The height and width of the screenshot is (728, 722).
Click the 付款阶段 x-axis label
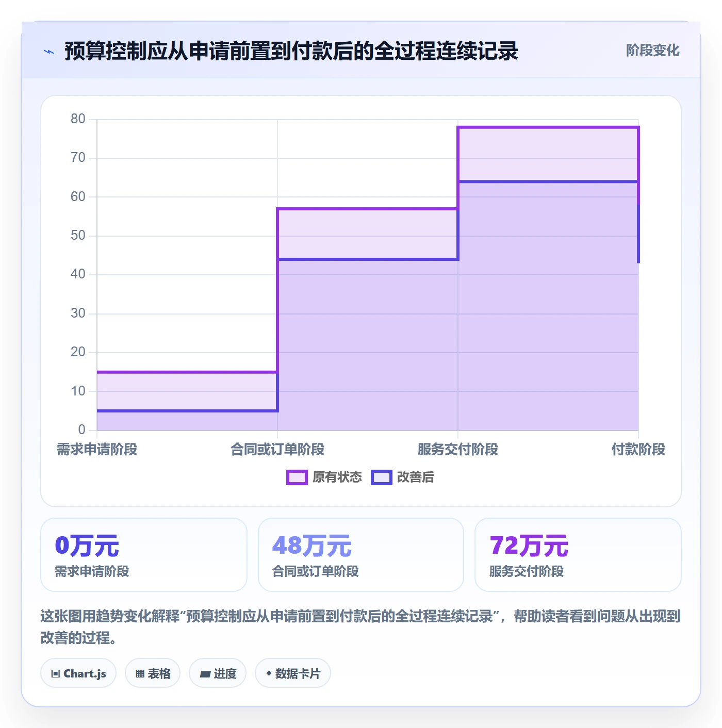638,450
